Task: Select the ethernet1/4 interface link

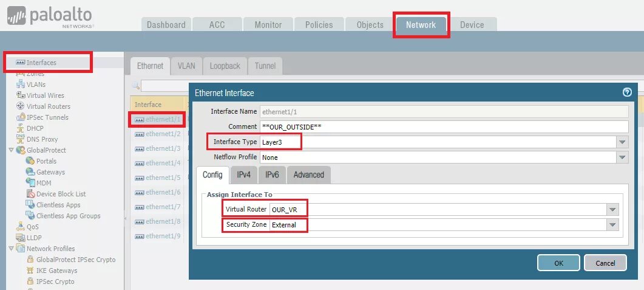Action: (x=163, y=163)
